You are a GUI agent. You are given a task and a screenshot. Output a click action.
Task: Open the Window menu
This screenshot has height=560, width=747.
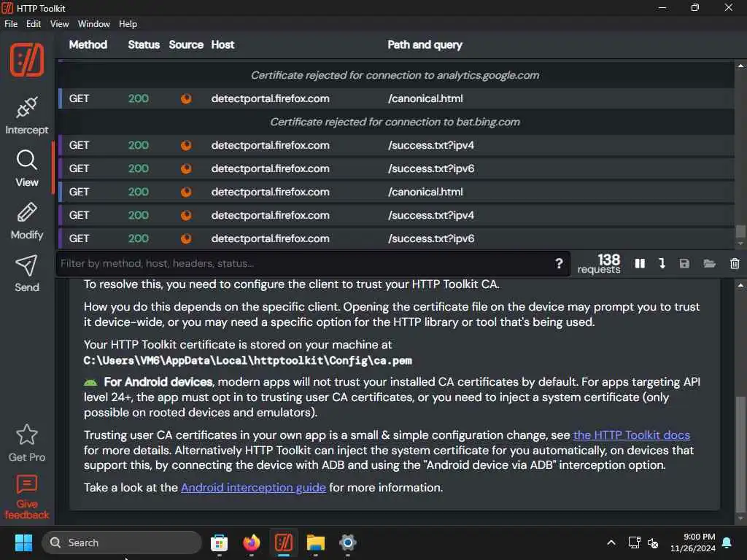click(94, 24)
